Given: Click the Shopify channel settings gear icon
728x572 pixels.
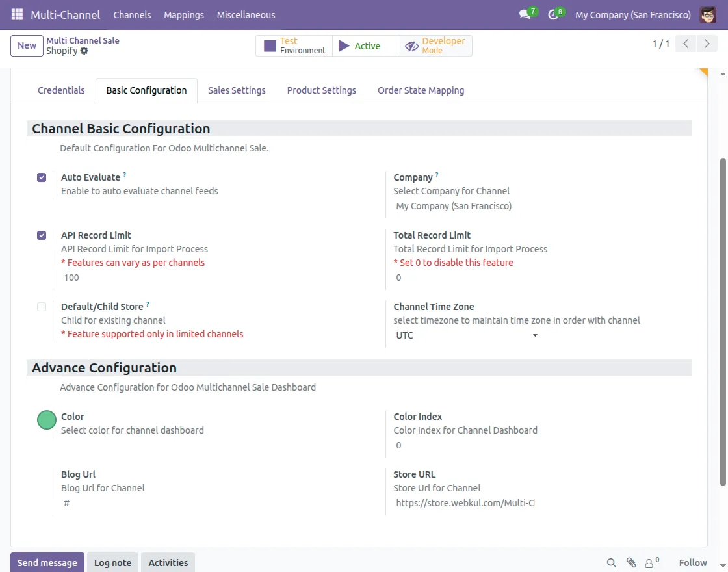Looking at the screenshot, I should (x=84, y=51).
